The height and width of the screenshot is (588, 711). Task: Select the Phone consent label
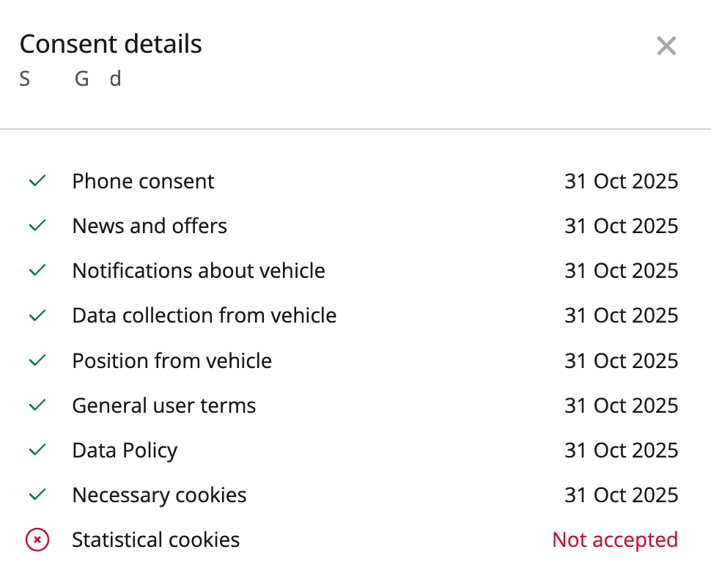coord(143,181)
